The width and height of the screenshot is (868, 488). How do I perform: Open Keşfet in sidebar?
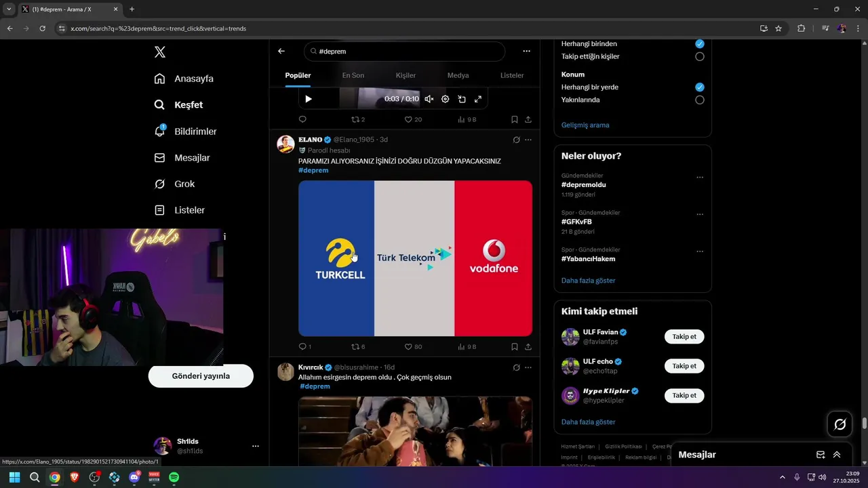click(x=179, y=105)
